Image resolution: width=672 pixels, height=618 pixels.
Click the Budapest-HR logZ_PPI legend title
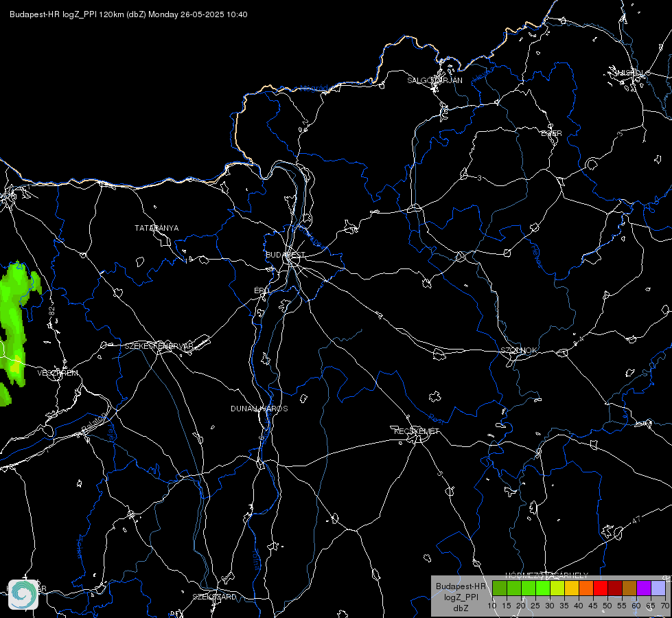coord(461,591)
